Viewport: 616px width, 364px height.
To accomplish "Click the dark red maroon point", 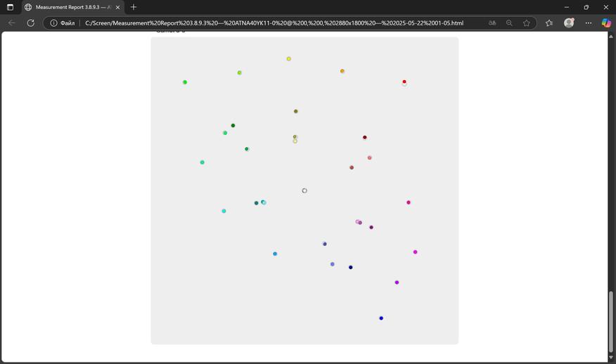I will (364, 138).
